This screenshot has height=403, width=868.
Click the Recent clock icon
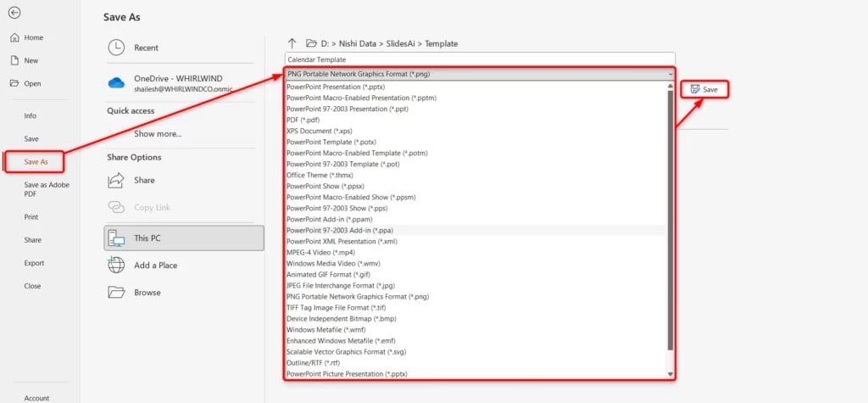[116, 48]
